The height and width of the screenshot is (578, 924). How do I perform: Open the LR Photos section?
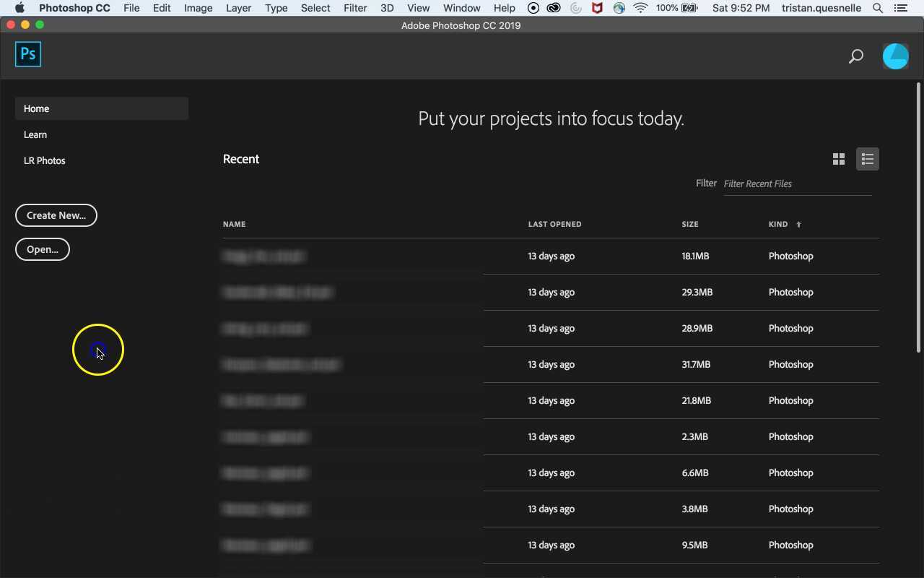pos(44,160)
